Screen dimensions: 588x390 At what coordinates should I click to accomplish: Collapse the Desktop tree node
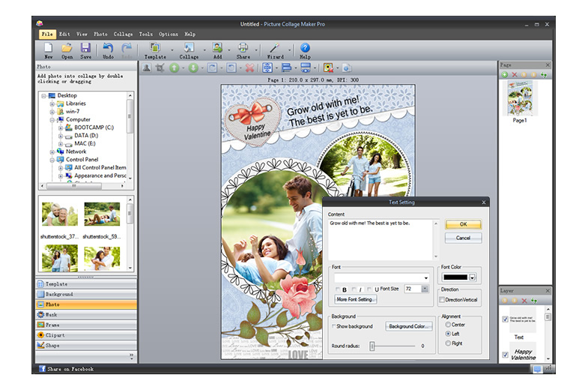[x=44, y=96]
